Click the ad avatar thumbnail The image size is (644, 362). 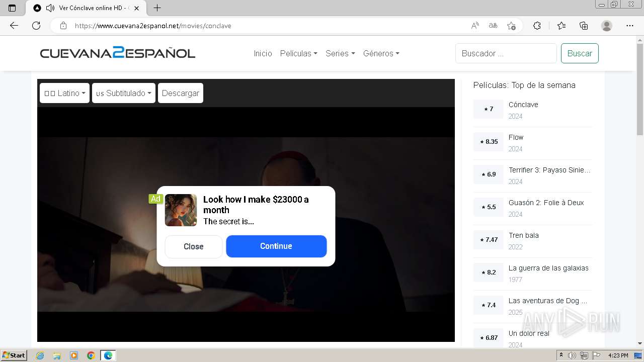pos(181,210)
